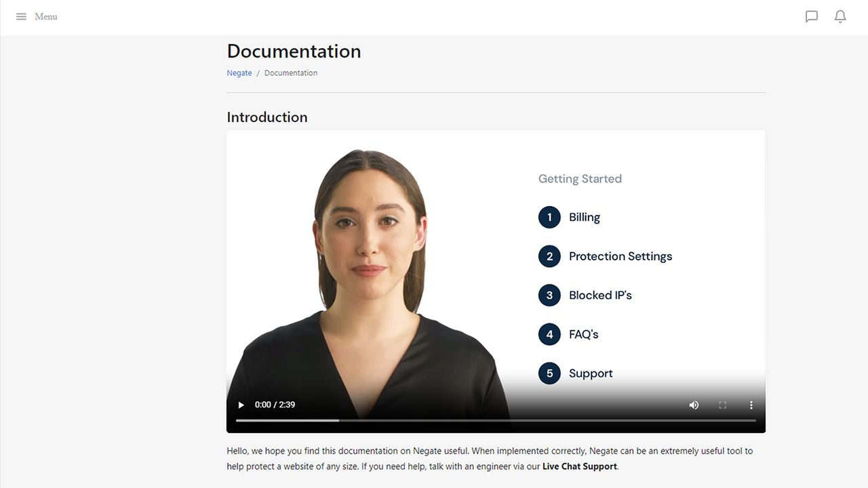Click Blocked IP's label in video

600,296
